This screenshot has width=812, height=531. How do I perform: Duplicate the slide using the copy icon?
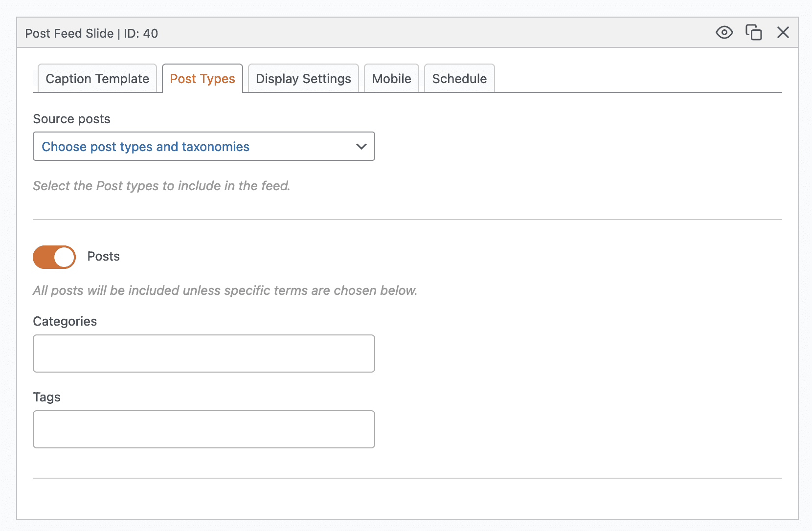point(753,33)
